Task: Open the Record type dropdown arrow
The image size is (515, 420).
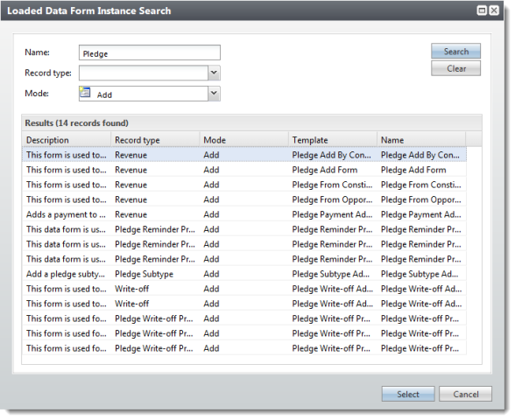Action: pos(214,73)
